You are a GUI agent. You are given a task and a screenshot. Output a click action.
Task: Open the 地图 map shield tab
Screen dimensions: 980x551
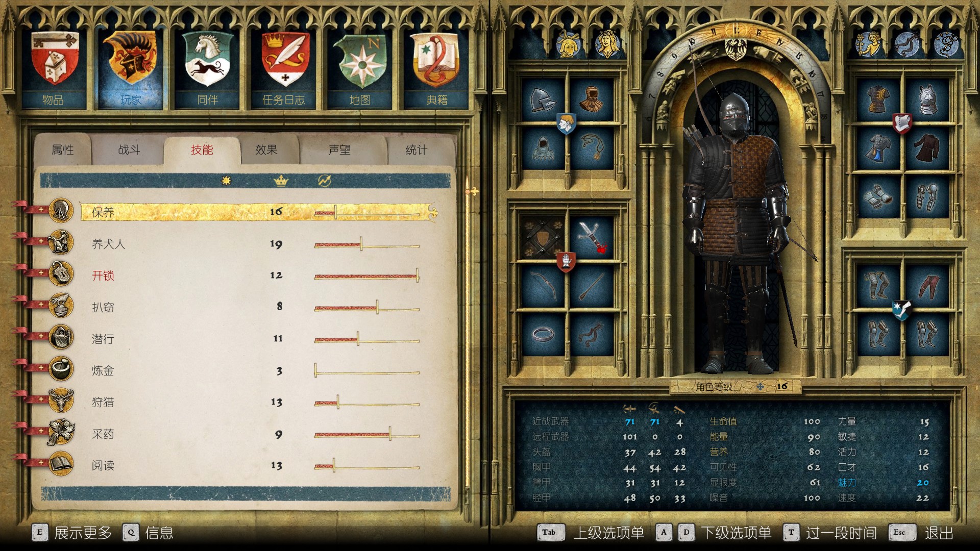(x=360, y=68)
